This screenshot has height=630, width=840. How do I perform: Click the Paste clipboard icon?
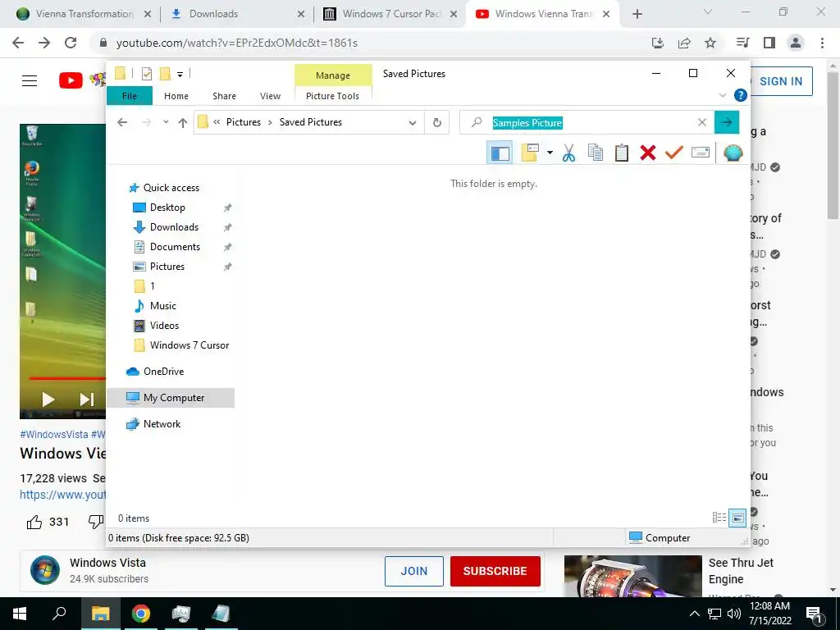[x=622, y=153]
